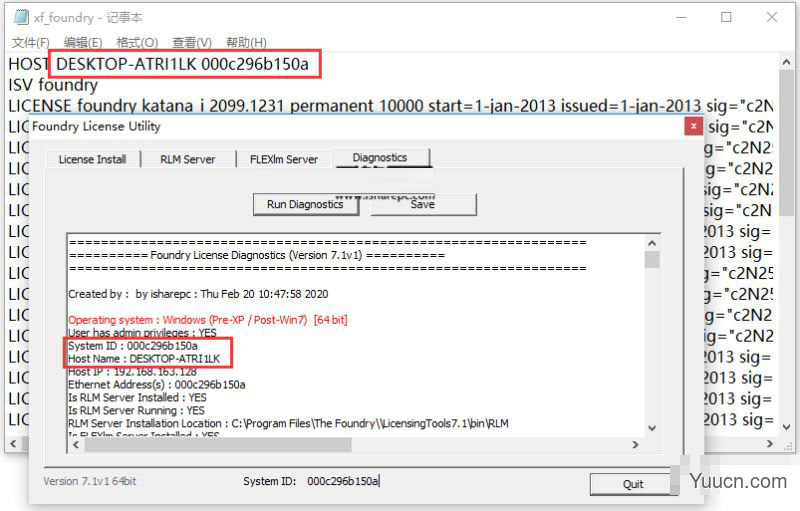This screenshot has height=511, width=800.
Task: Click the 'User has admin privileges : YES' line
Action: (x=142, y=333)
